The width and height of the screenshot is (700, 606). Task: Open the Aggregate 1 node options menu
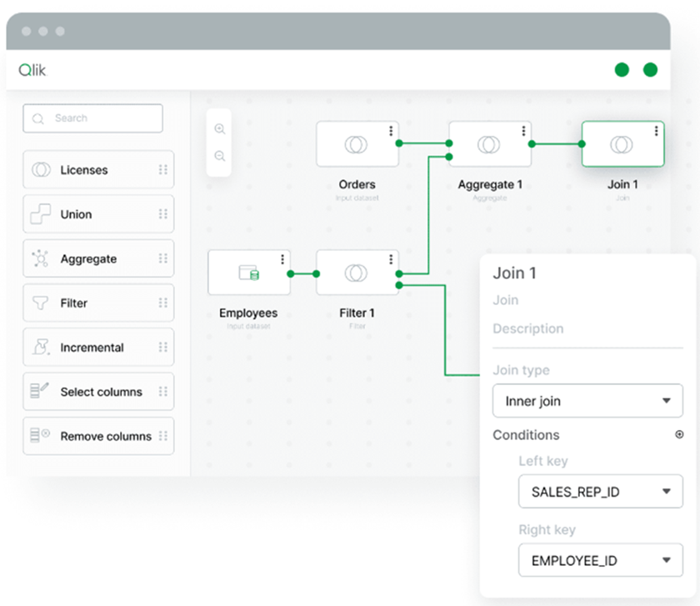523,131
